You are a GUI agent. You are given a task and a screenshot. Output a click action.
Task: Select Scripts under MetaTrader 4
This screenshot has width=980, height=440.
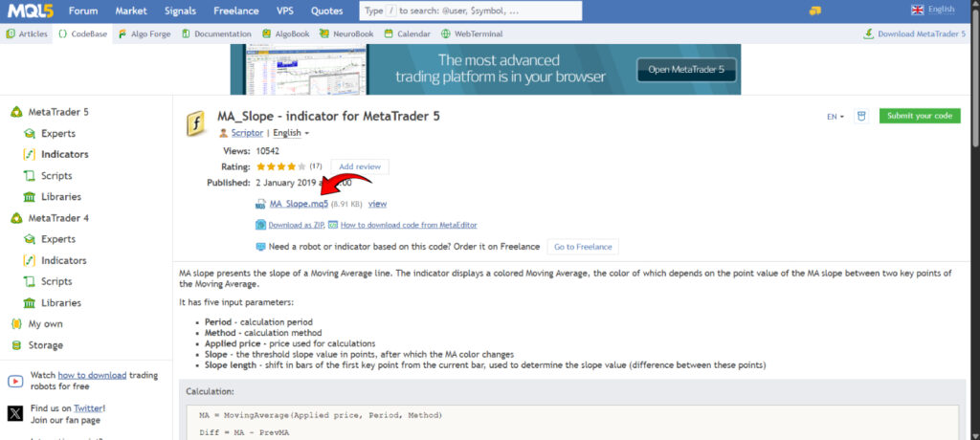click(57, 281)
